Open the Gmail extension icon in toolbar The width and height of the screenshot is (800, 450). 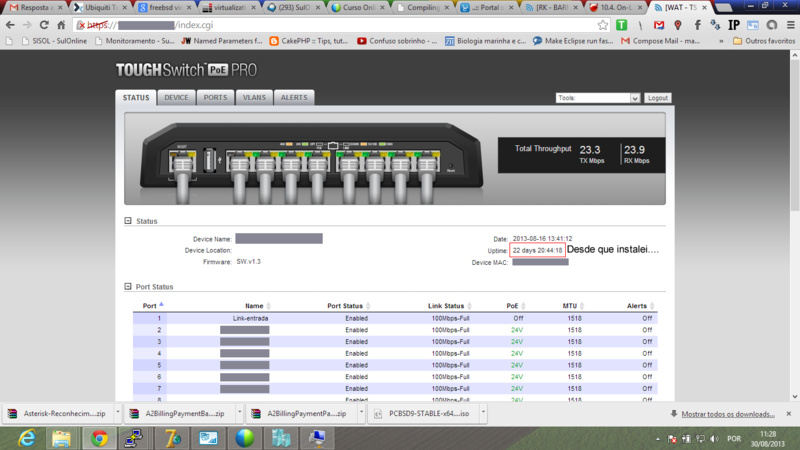(659, 25)
